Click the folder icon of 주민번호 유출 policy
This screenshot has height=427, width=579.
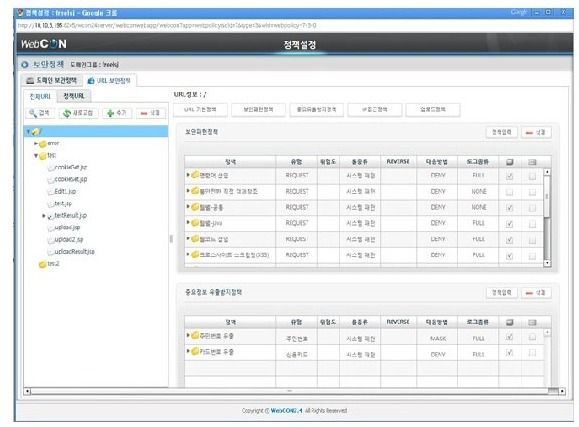click(195, 335)
